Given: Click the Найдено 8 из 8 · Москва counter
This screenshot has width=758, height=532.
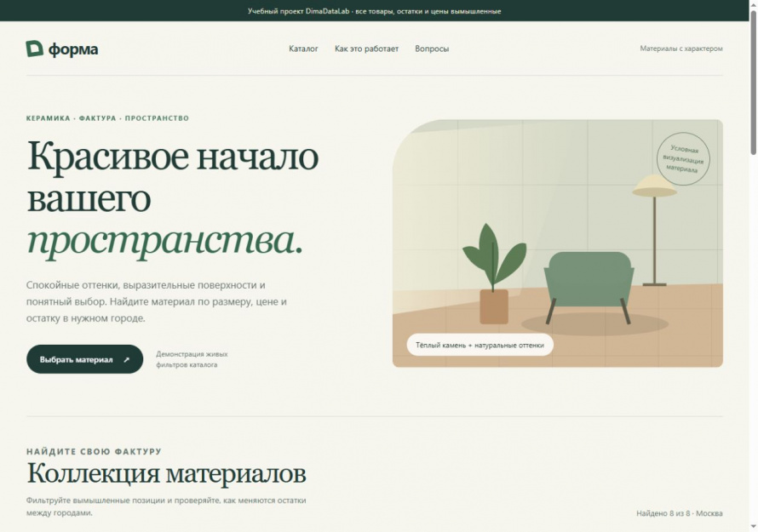Looking at the screenshot, I should 679,513.
